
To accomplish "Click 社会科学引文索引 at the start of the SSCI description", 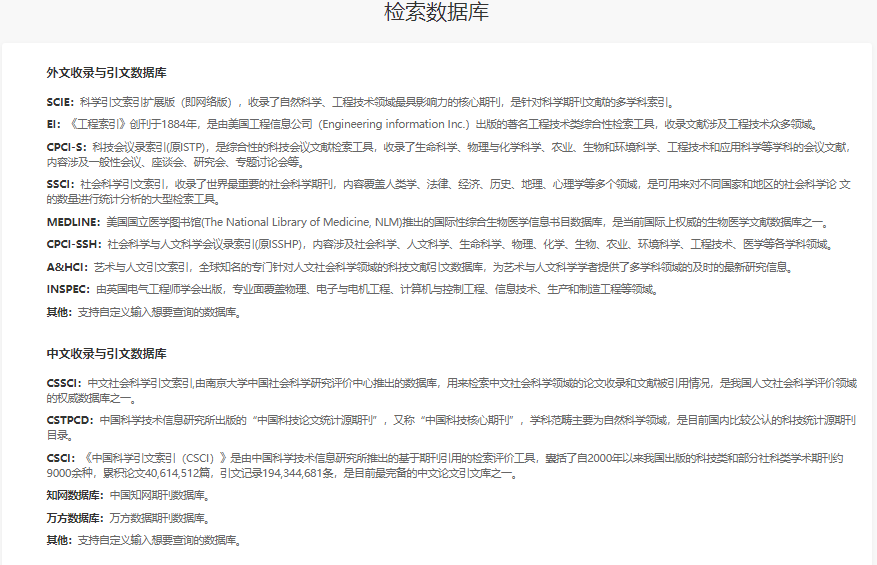I will click(x=123, y=184).
